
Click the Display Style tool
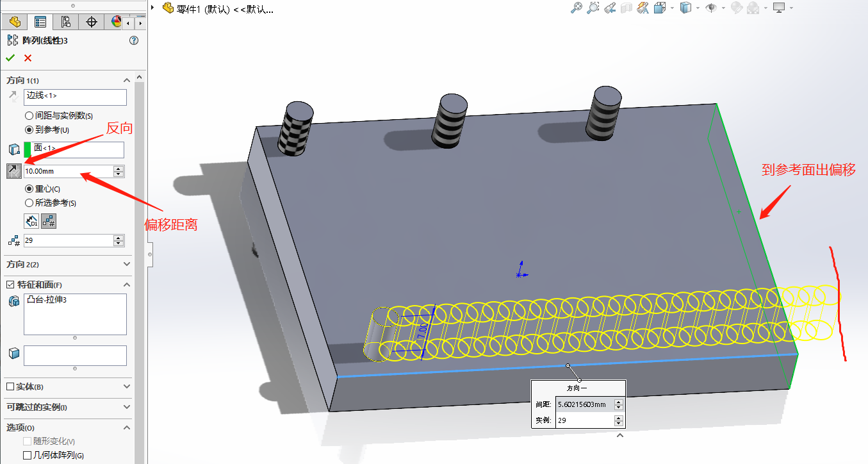[686, 8]
